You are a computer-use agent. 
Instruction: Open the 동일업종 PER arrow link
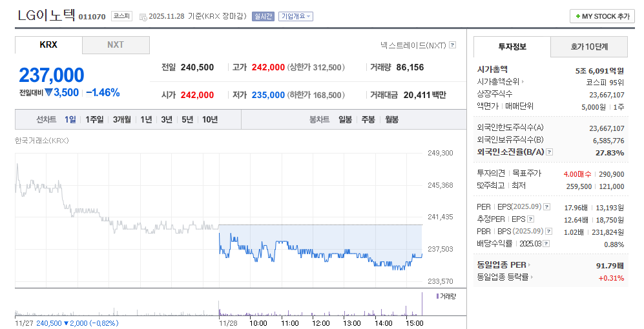530,265
